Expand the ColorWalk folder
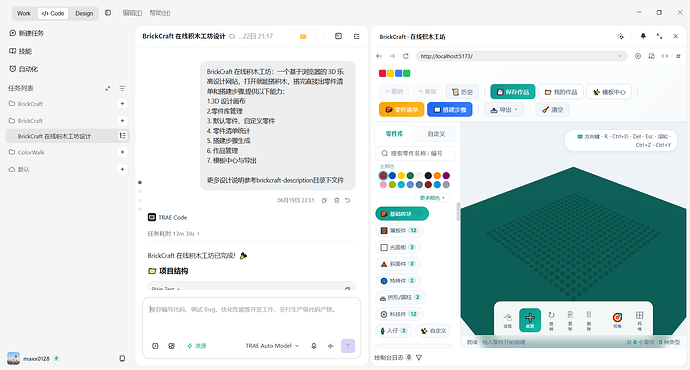This screenshot has width=690, height=370. [26, 152]
